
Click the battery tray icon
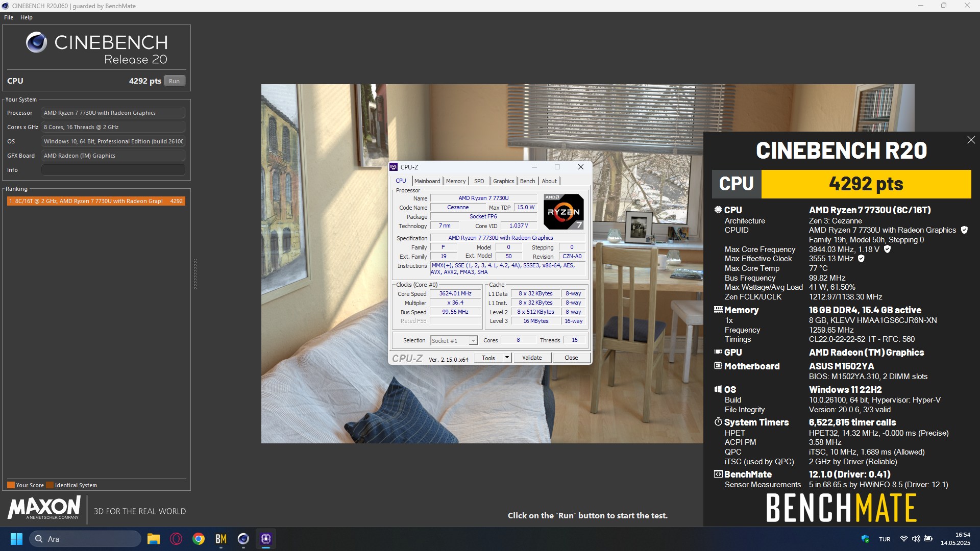point(928,539)
